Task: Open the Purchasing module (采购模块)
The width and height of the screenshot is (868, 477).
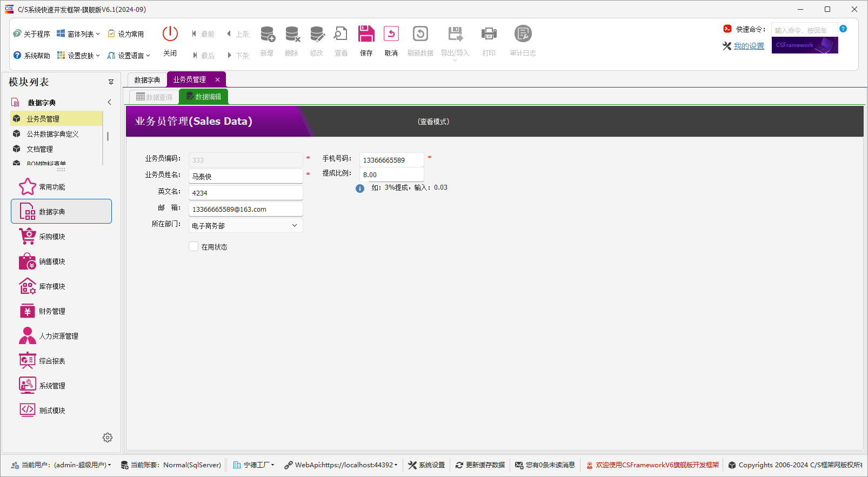Action: (x=61, y=236)
